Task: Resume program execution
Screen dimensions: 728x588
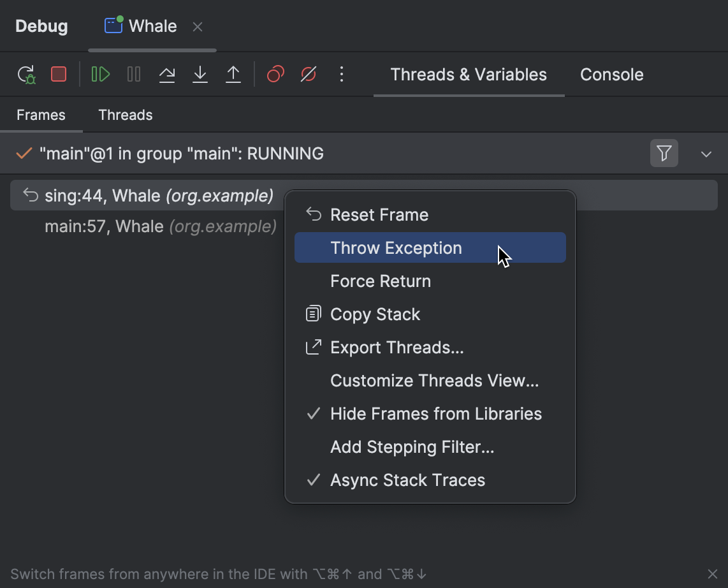Action: click(100, 74)
